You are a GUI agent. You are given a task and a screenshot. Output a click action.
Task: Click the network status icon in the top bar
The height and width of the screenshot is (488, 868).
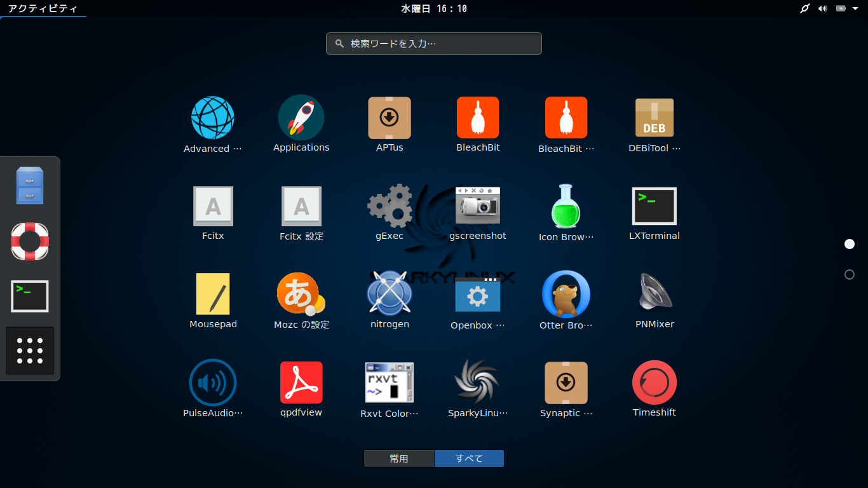pos(805,9)
